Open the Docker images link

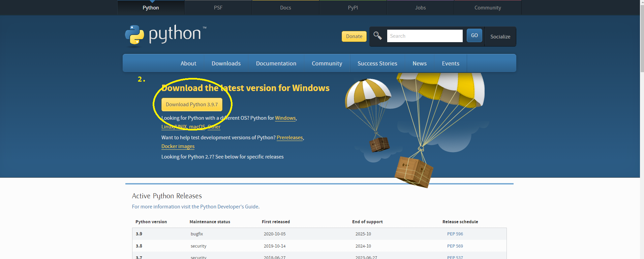pos(178,146)
